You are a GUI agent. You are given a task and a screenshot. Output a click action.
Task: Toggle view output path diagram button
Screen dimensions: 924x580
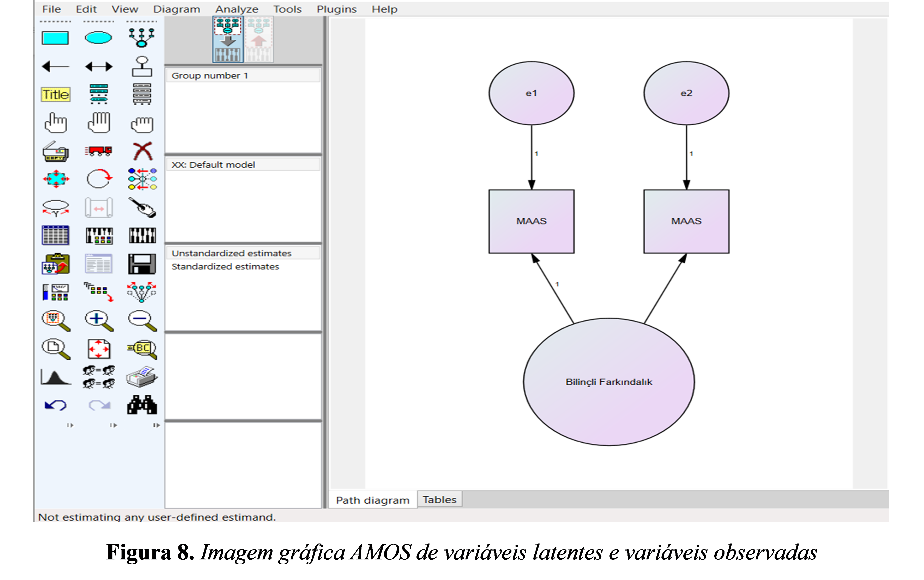tap(259, 40)
